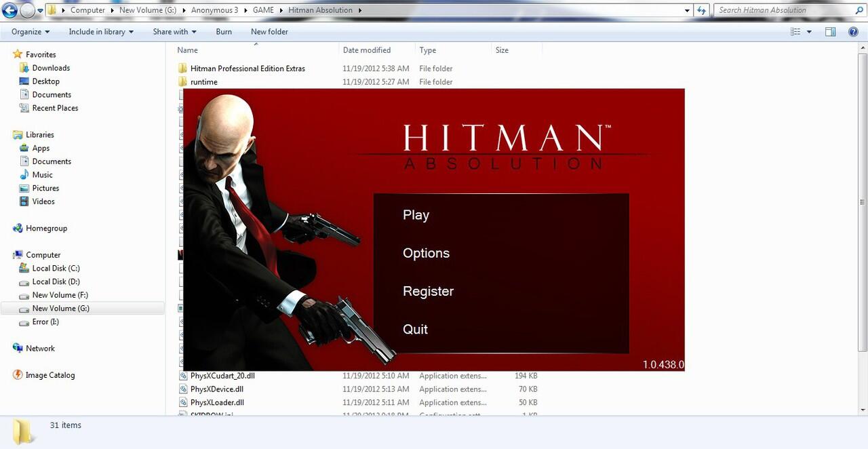Open the Include in library menu

point(101,32)
